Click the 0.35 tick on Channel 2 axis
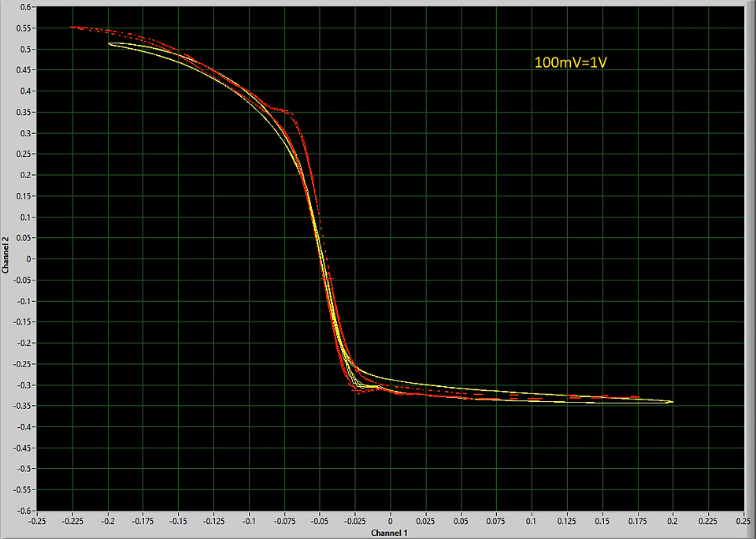Image resolution: width=756 pixels, height=539 pixels. tap(23, 112)
